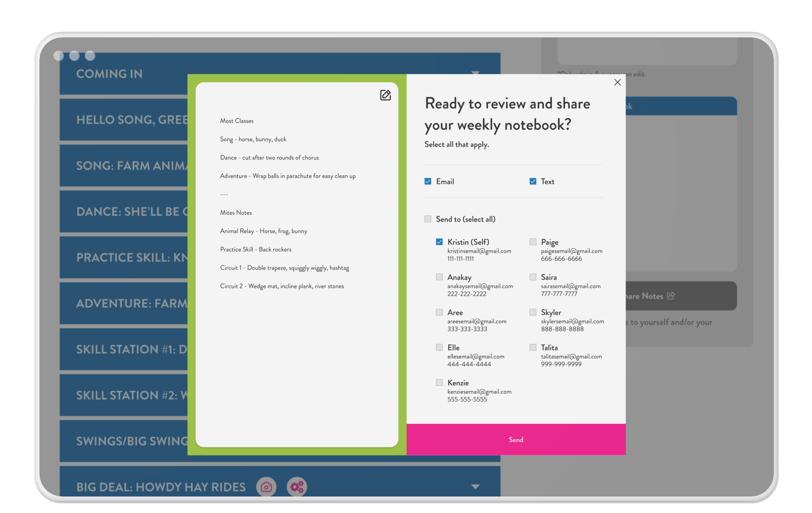Viewport: 812px width, 513px height.
Task: Uncheck the Text delivery checkbox
Action: pyautogui.click(x=532, y=182)
